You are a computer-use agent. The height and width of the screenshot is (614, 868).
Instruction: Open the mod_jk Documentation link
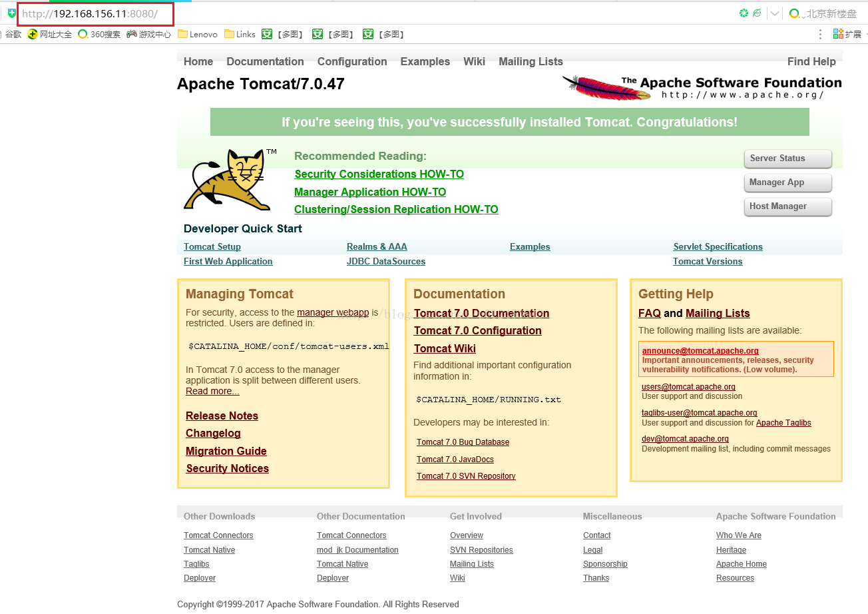coord(357,550)
